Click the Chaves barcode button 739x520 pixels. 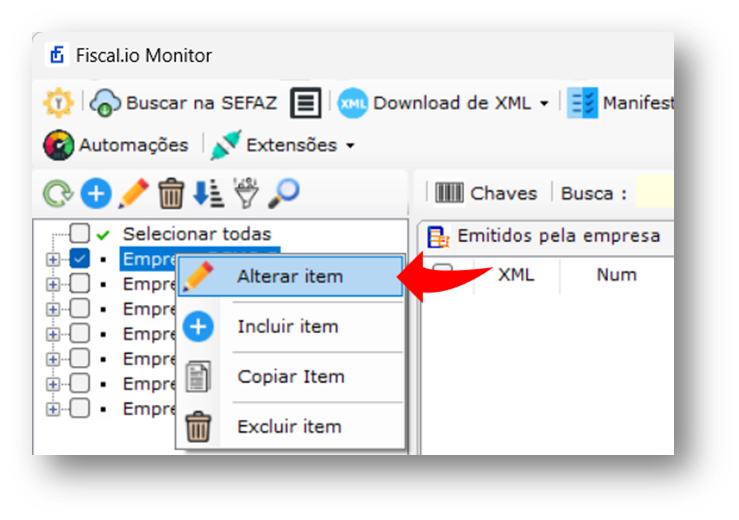pos(486,193)
